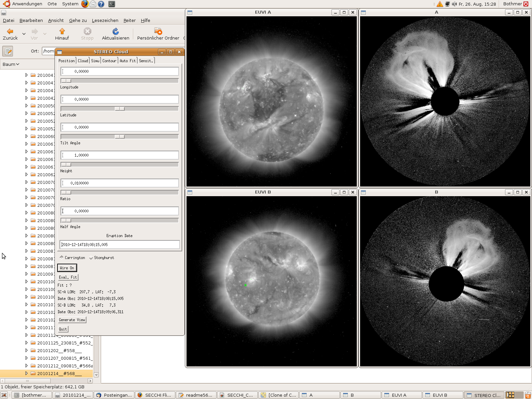Screen dimensions: 532x399
Task: Click the volume speaker tray icon
Action: click(x=454, y=4)
